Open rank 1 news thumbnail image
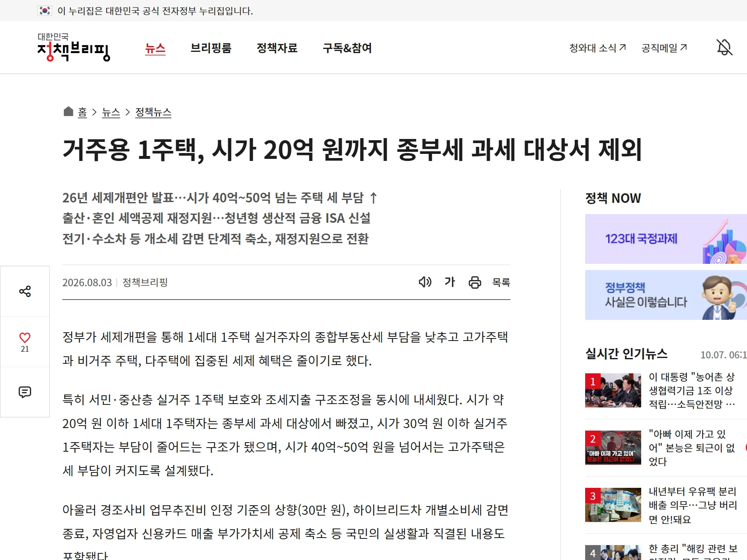This screenshot has height=560, width=747. tap(613, 390)
